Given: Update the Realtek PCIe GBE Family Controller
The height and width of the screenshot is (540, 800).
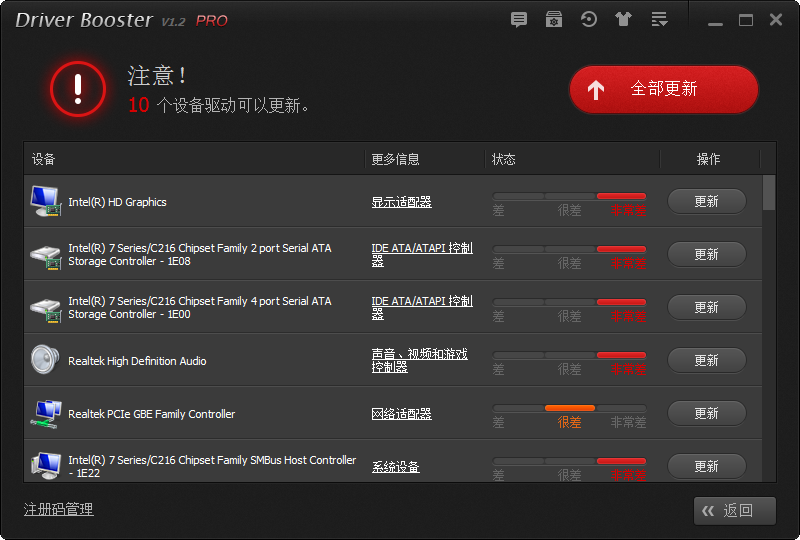Looking at the screenshot, I should pyautogui.click(x=706, y=413).
